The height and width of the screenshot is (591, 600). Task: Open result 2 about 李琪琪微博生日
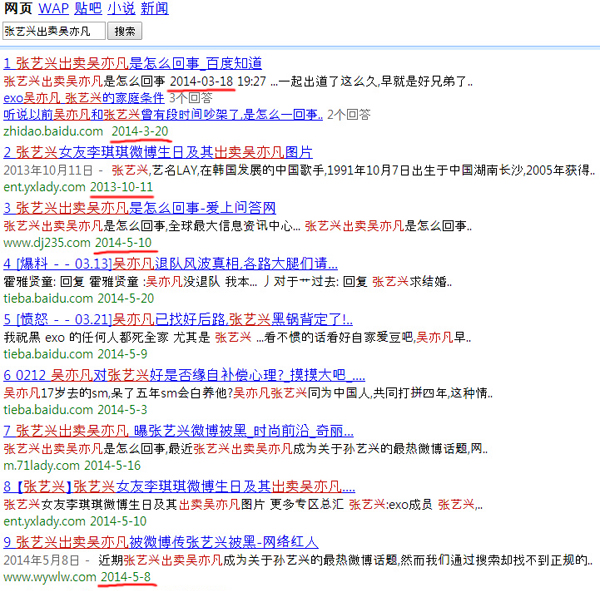157,152
